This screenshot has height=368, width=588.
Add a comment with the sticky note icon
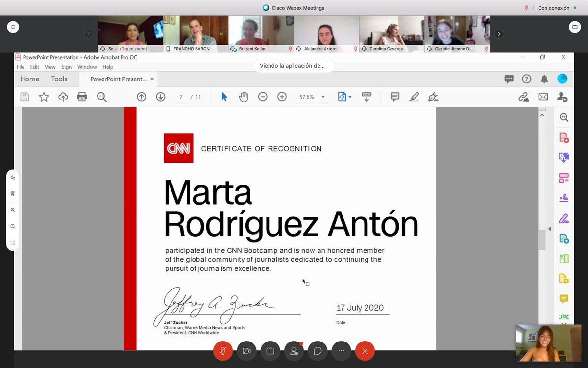coord(395,97)
